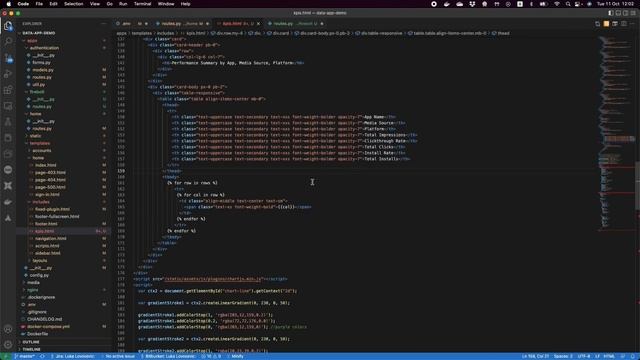Screen dimensions: 640x360
Task: Click the Explorer more actions ellipsis
Action: pyautogui.click(x=103, y=24)
